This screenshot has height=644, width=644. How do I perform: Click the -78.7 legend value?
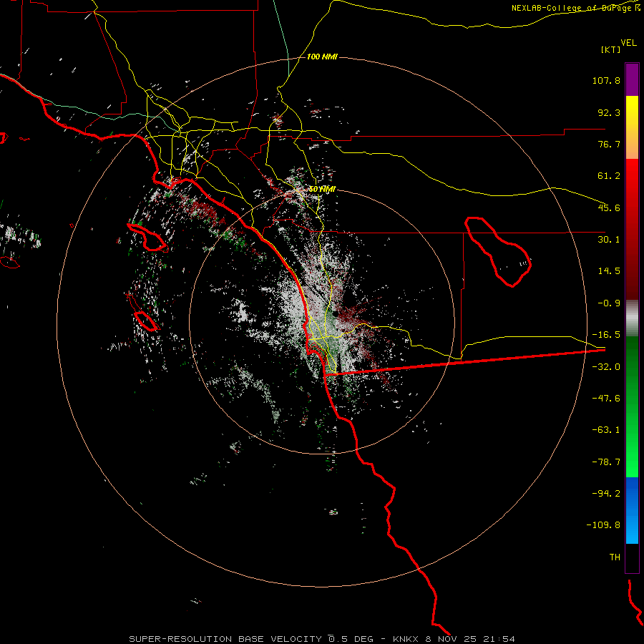[x=606, y=462]
